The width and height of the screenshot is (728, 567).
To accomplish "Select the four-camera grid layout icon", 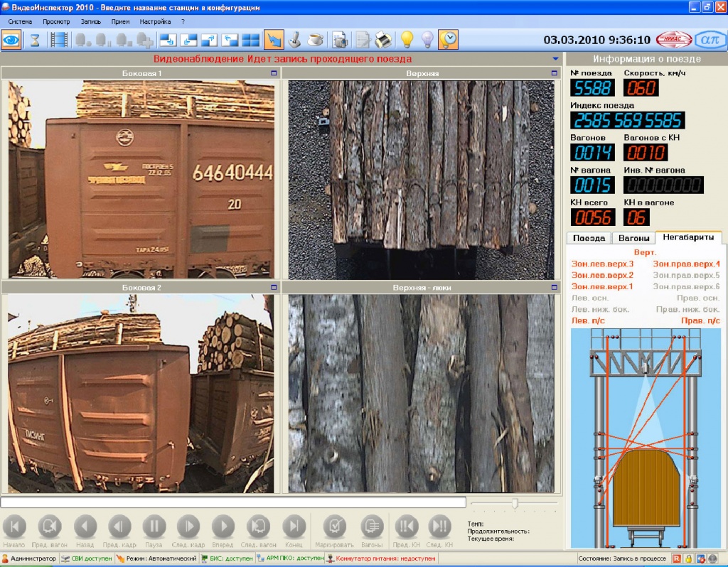I will point(251,40).
